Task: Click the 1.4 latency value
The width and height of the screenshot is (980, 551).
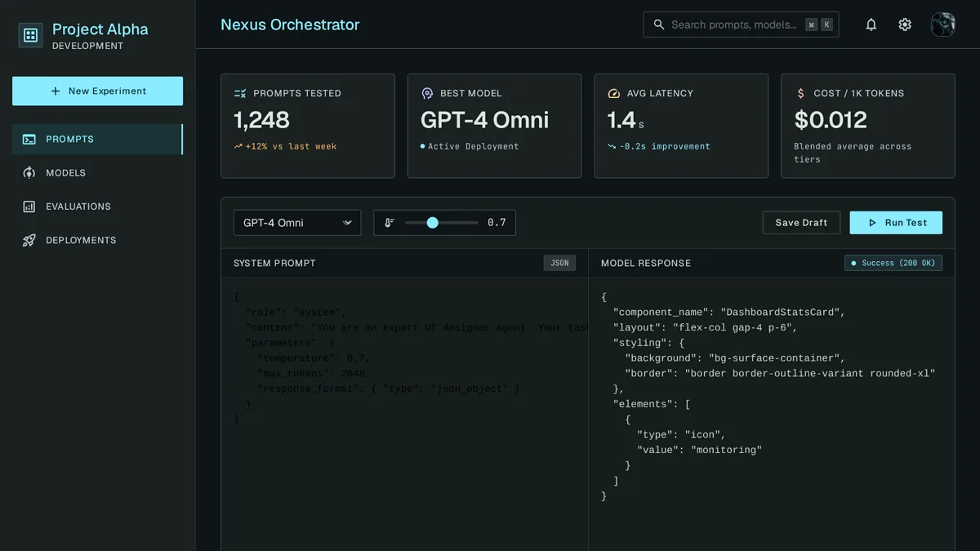Action: coord(621,120)
